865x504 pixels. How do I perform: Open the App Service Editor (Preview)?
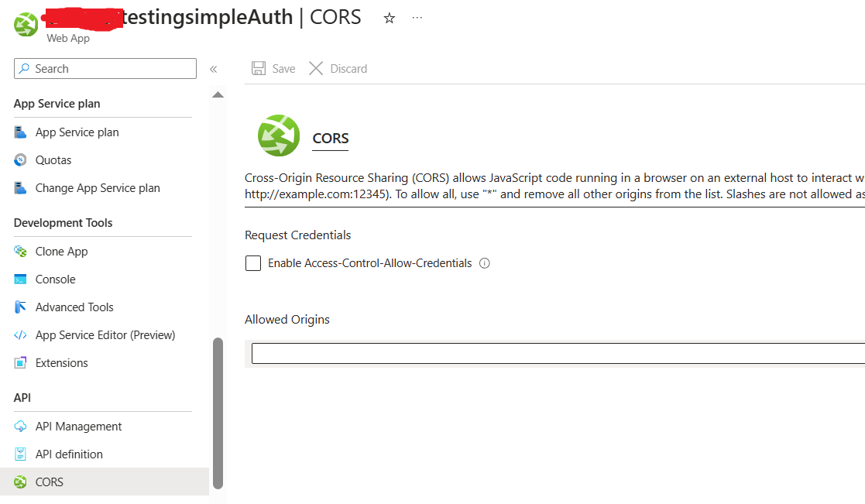click(104, 334)
